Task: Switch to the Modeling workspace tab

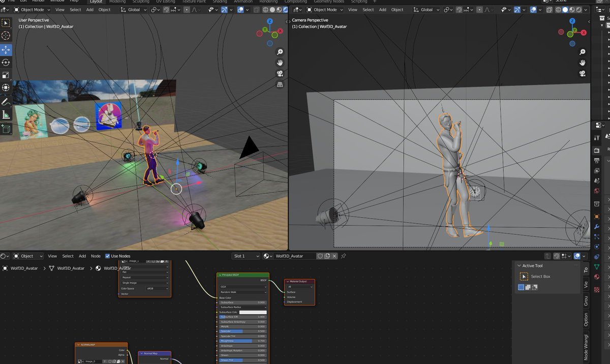Action: [x=117, y=2]
